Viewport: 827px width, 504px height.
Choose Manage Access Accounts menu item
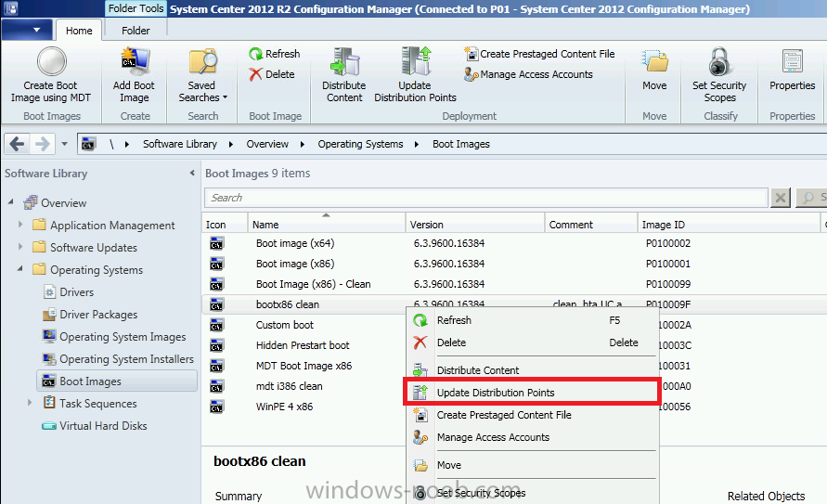tap(532, 437)
